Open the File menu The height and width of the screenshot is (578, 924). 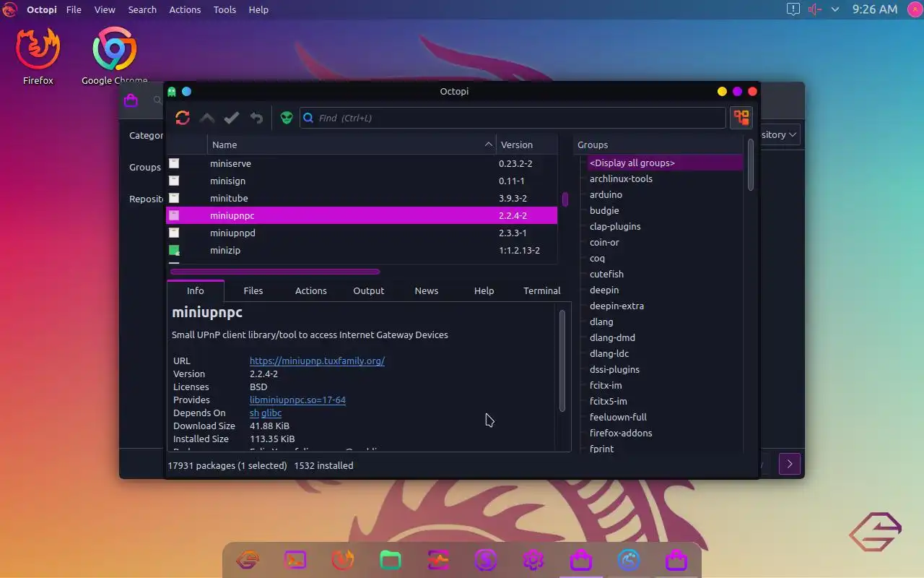pos(74,9)
